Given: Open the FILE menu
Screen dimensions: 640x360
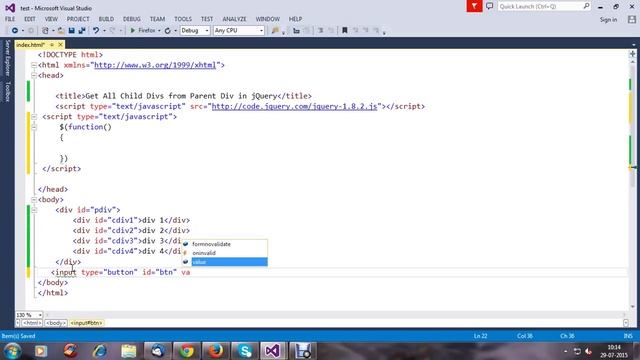Looking at the screenshot, I should click(x=10, y=19).
